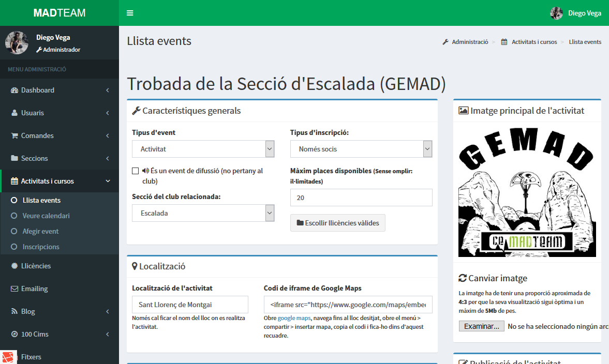
Task: Click the Activitats i cursos calendar icon
Action: (14, 181)
